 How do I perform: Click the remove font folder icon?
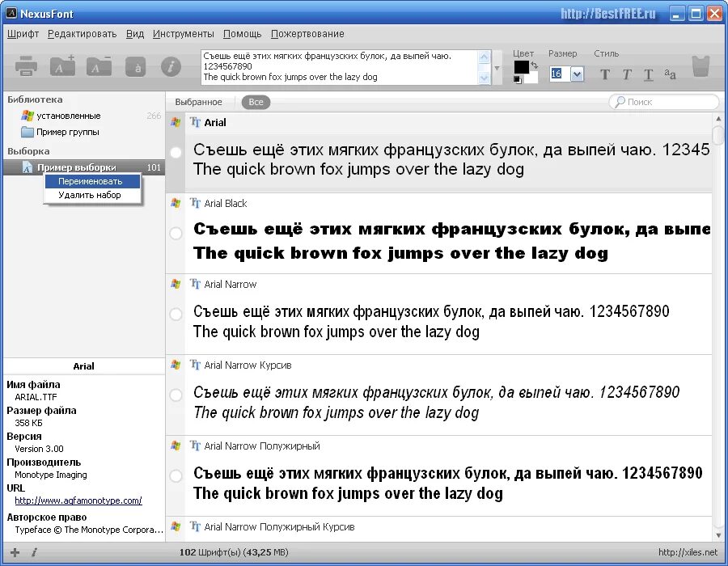pyautogui.click(x=99, y=65)
